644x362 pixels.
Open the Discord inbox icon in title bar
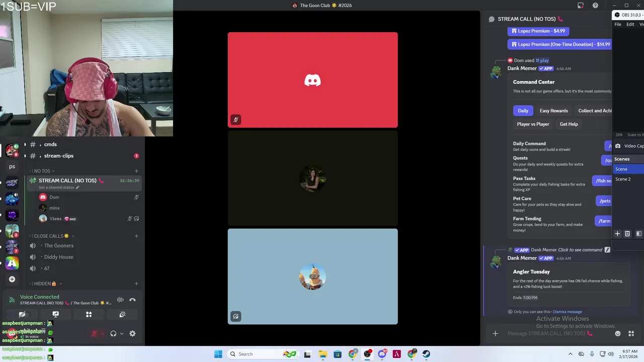581,6
